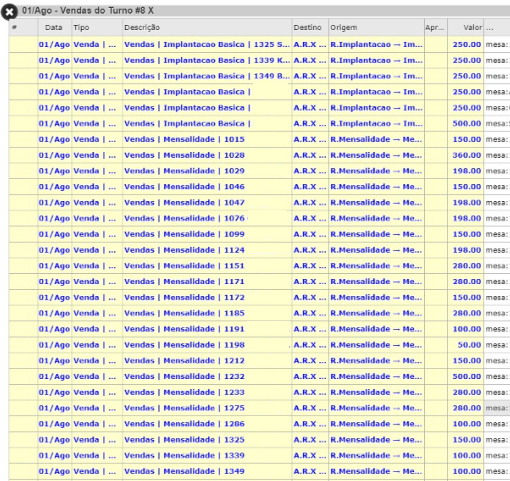Select the Mensalidade 1171 description

point(184,282)
